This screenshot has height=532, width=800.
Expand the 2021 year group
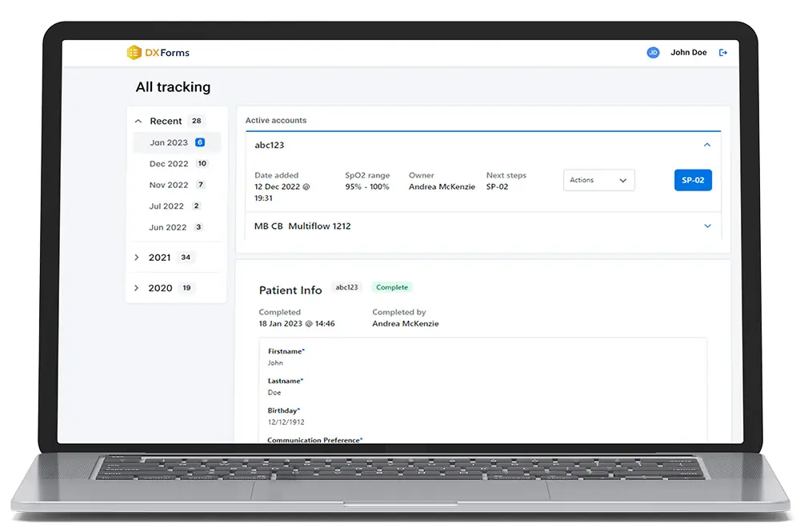click(137, 257)
